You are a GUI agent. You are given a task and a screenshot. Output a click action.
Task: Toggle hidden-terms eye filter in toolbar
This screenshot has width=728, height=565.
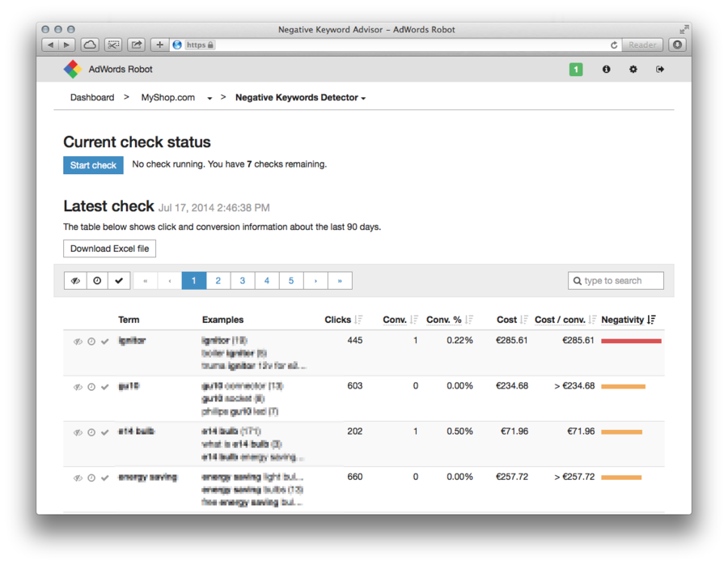pos(76,281)
